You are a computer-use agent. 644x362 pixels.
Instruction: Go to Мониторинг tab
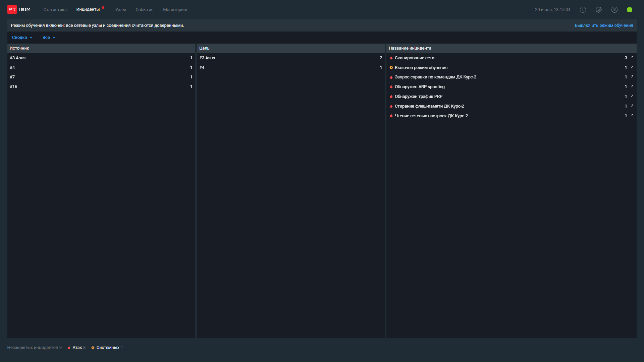click(175, 10)
